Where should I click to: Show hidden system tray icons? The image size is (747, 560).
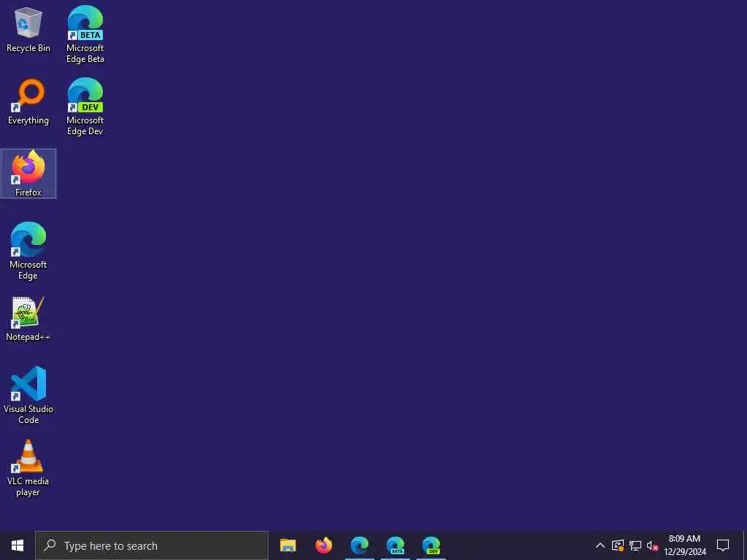coord(600,545)
